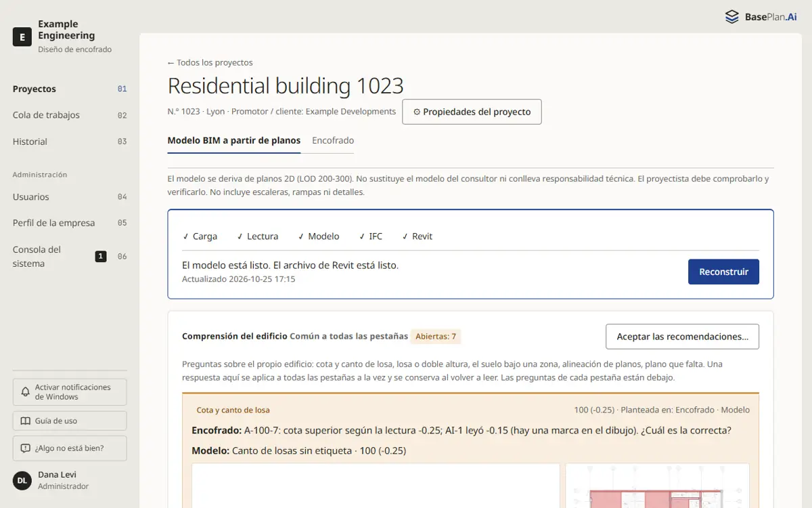812x508 pixels.
Task: Click Aceptar las recomendaciones
Action: (682, 337)
